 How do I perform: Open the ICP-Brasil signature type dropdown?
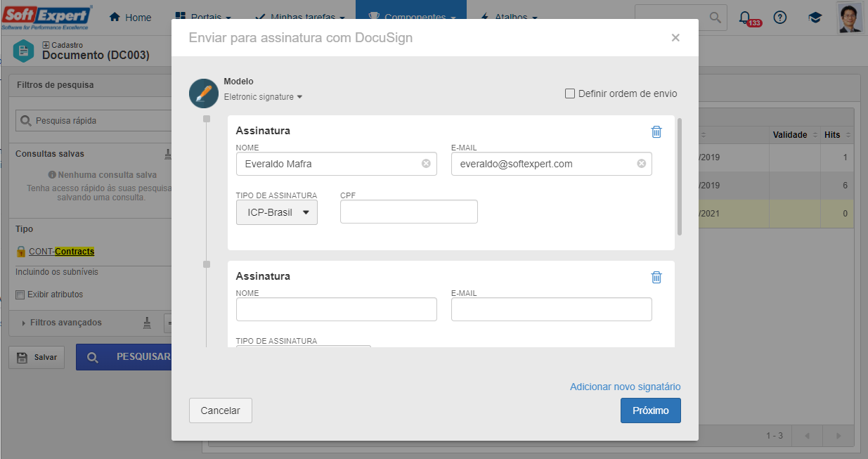[x=277, y=212]
